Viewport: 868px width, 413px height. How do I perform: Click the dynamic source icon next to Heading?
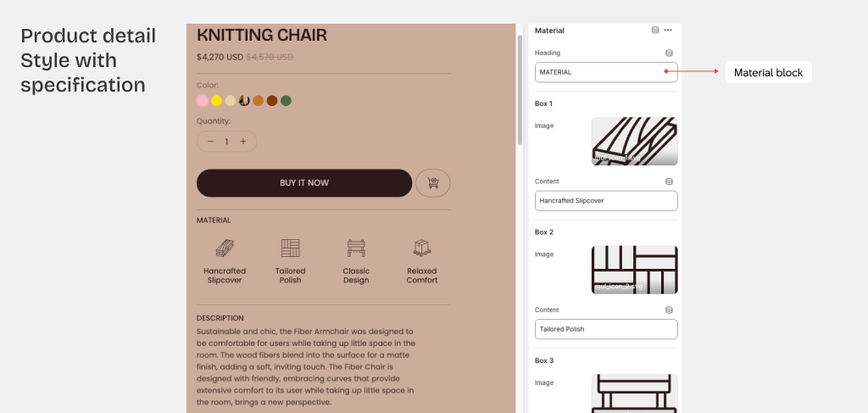click(669, 53)
